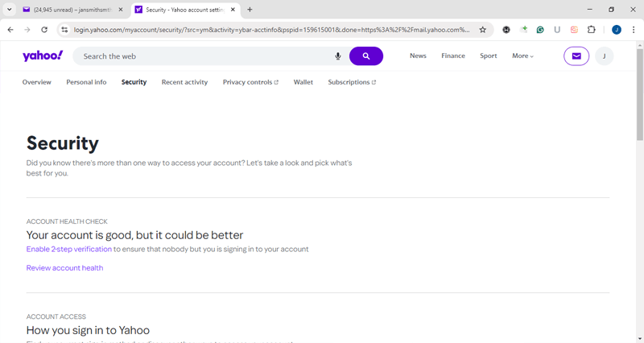Bookmark this page with star icon

pos(483,30)
